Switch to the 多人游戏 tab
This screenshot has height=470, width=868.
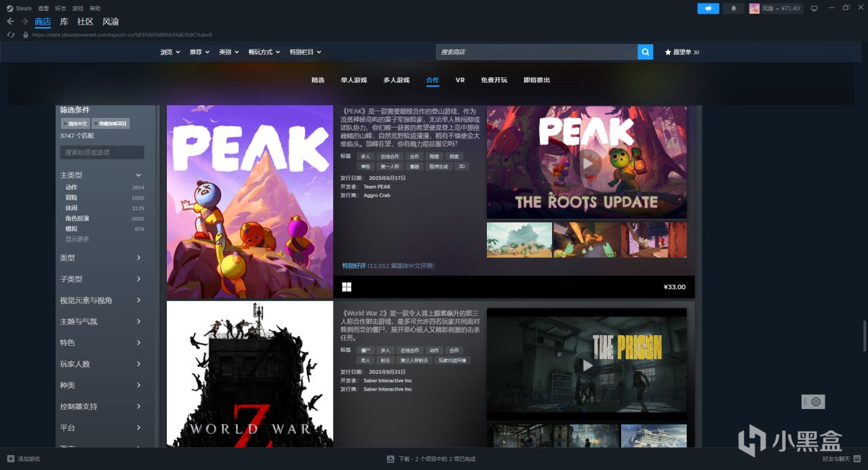pyautogui.click(x=396, y=80)
